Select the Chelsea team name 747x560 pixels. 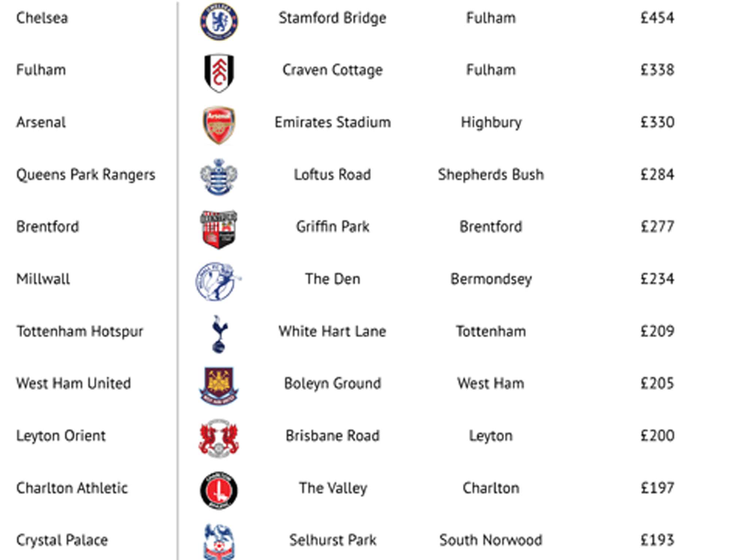(x=42, y=18)
